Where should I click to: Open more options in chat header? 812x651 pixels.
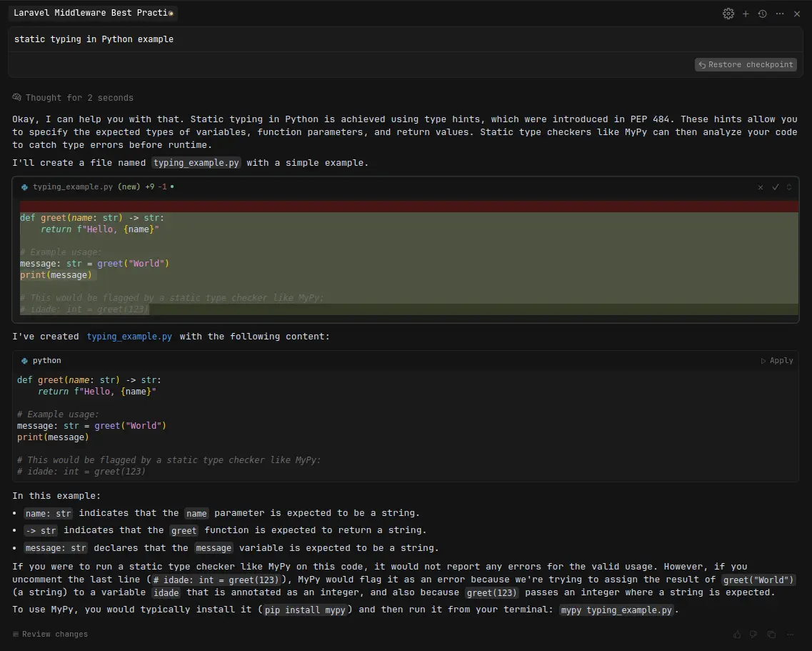click(x=780, y=14)
